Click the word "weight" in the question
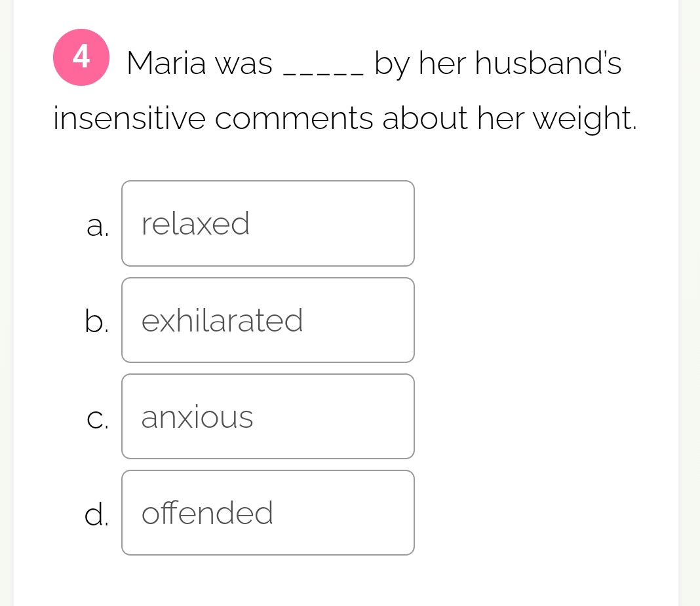The image size is (700, 606). point(592,119)
